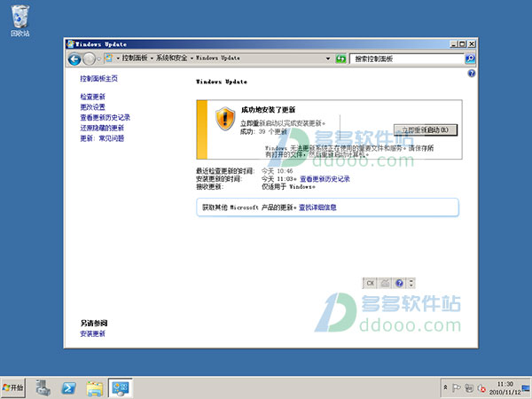Screen dimensions: 532x399
Task: Open Windows Explorer from taskbar
Action: point(95,388)
